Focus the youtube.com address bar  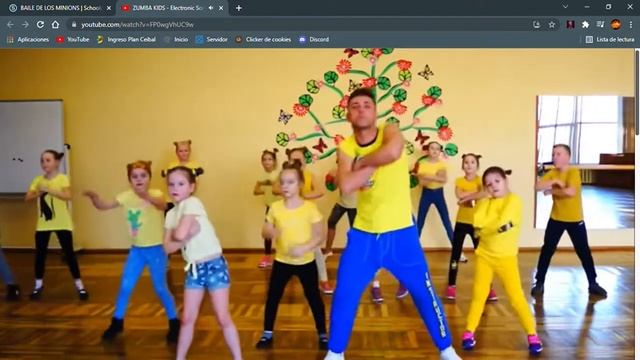[x=302, y=24]
